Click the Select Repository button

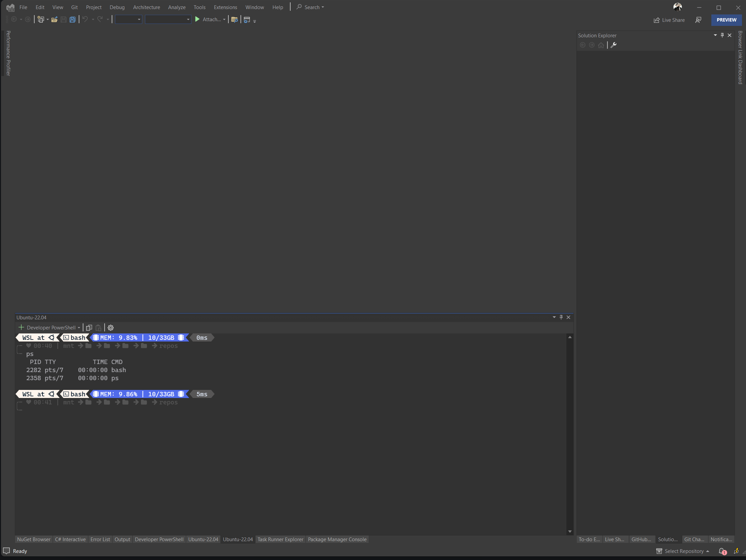click(x=682, y=551)
